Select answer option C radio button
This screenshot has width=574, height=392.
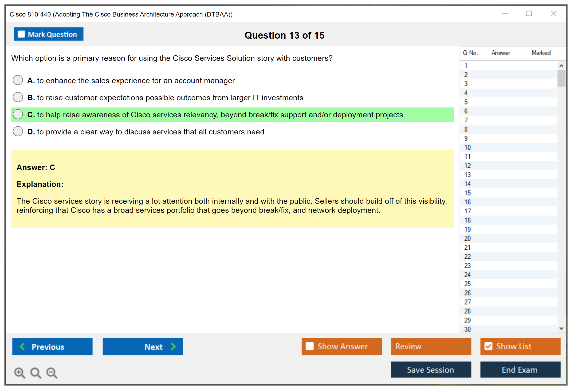(x=18, y=114)
